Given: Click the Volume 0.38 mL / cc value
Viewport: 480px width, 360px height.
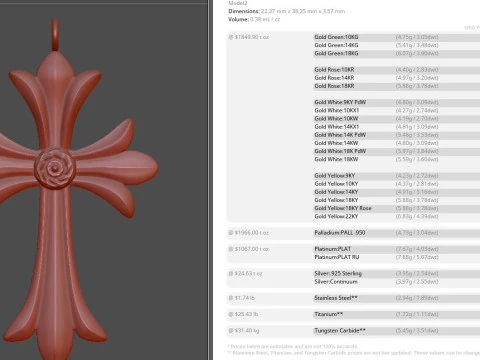Looking at the screenshot, I should [265, 20].
